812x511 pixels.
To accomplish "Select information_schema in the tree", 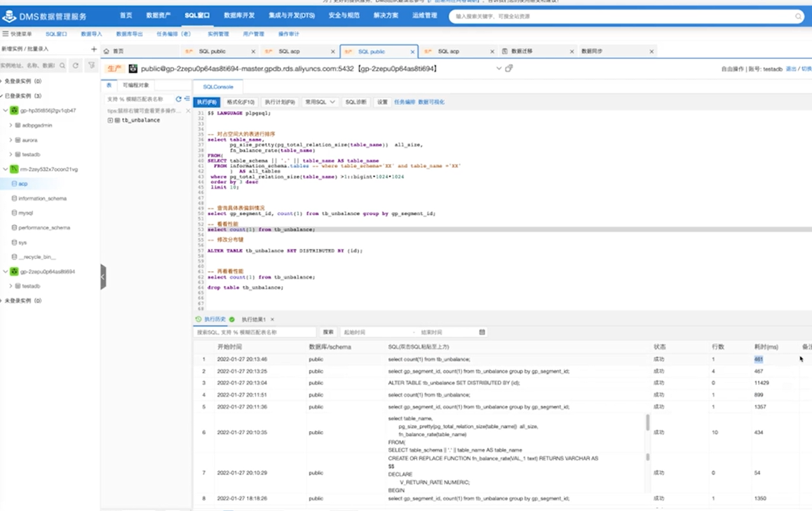I will point(42,198).
